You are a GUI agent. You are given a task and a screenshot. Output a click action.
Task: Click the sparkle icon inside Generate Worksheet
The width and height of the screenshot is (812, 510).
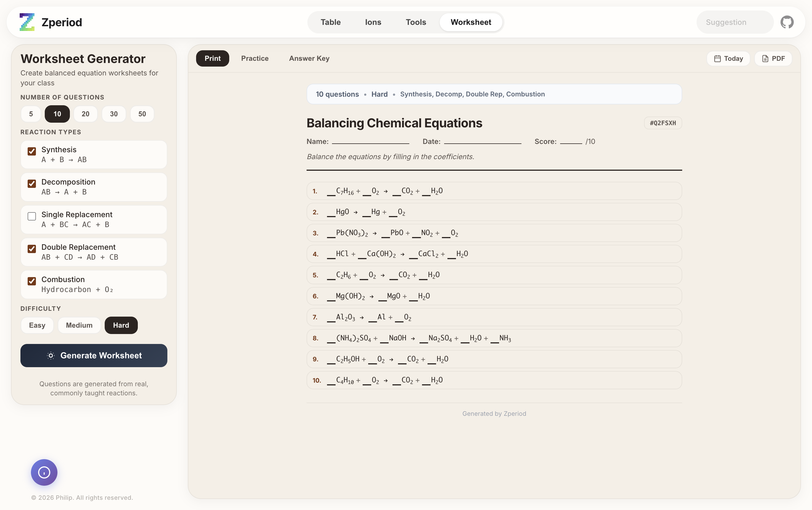tap(51, 356)
